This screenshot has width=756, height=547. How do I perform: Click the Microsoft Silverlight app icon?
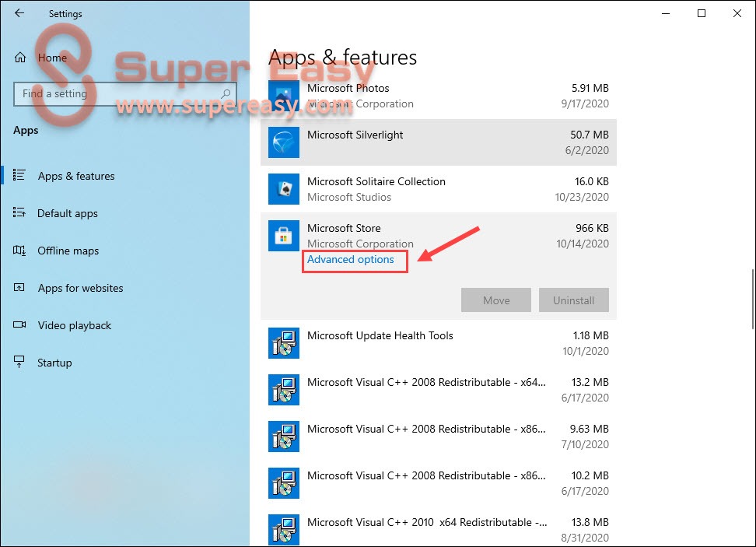click(x=283, y=142)
